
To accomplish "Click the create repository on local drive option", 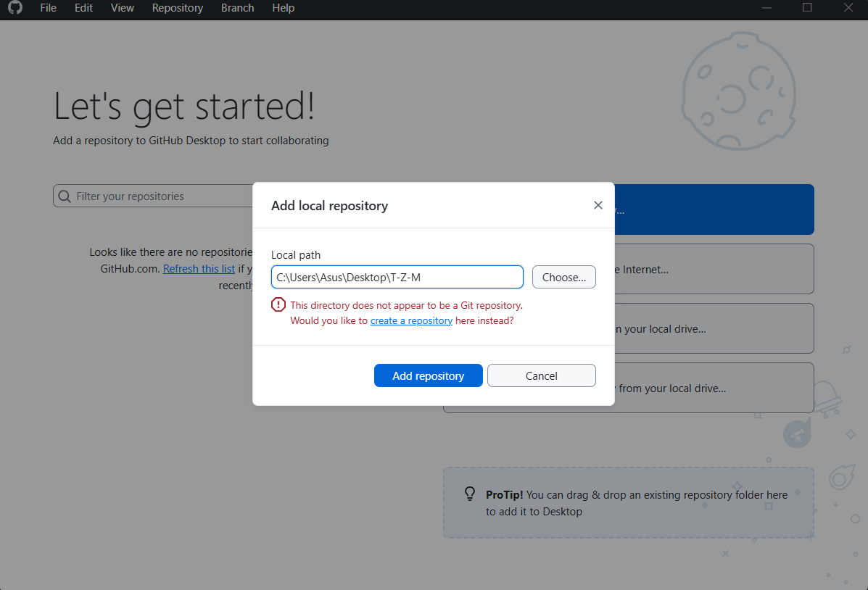I will click(714, 328).
